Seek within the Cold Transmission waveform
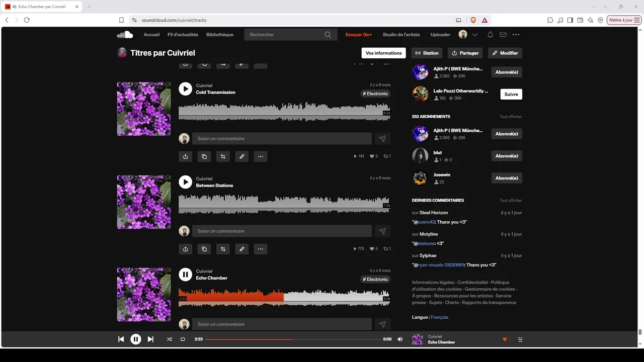This screenshot has height=362, width=644. pyautogui.click(x=284, y=112)
